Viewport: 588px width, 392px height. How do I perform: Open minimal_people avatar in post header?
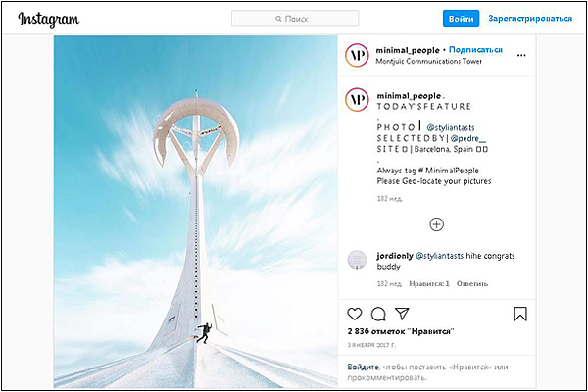pos(357,55)
